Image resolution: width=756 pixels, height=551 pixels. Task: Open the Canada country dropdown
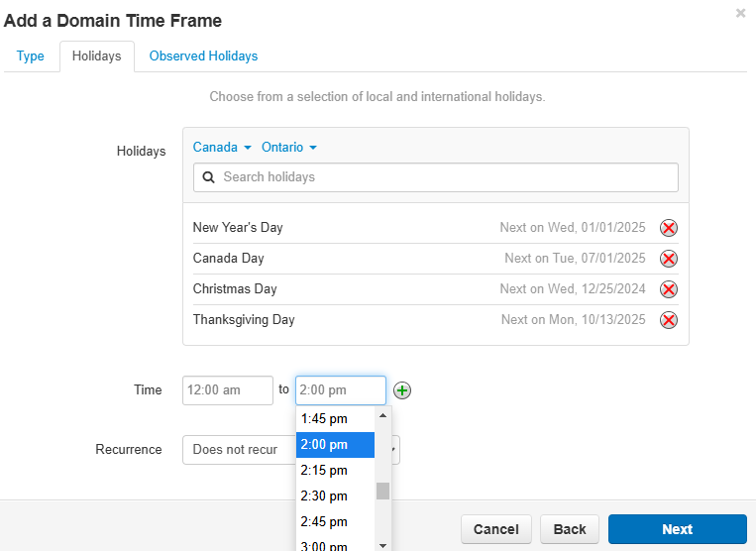click(x=222, y=147)
